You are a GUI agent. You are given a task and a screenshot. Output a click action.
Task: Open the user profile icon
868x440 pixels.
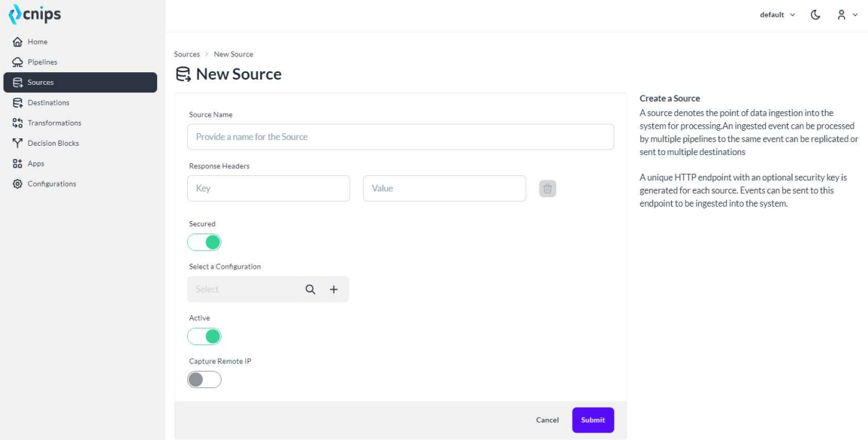coord(841,15)
